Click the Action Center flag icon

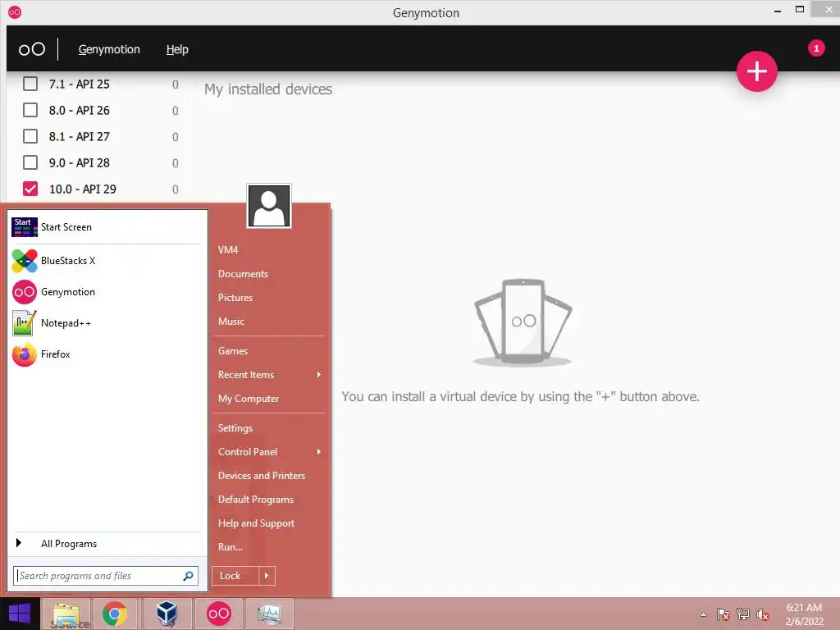tap(724, 614)
